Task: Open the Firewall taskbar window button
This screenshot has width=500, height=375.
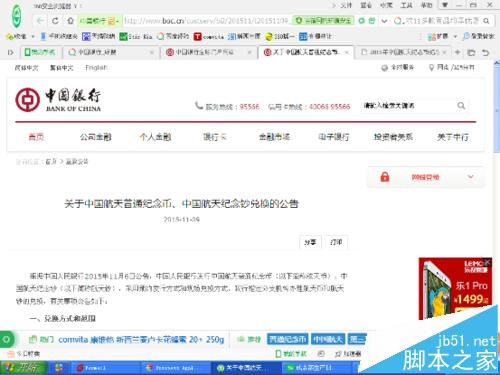Action: pyautogui.click(x=105, y=368)
